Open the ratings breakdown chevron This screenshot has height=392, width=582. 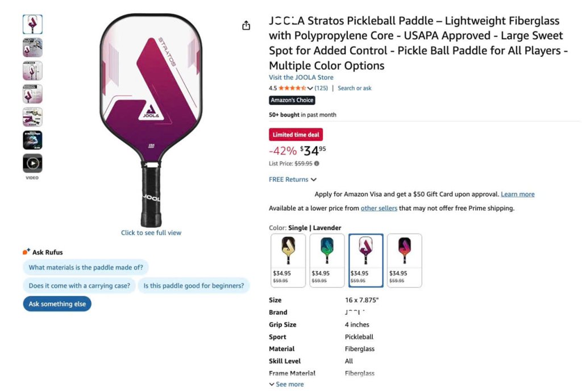[x=310, y=88]
